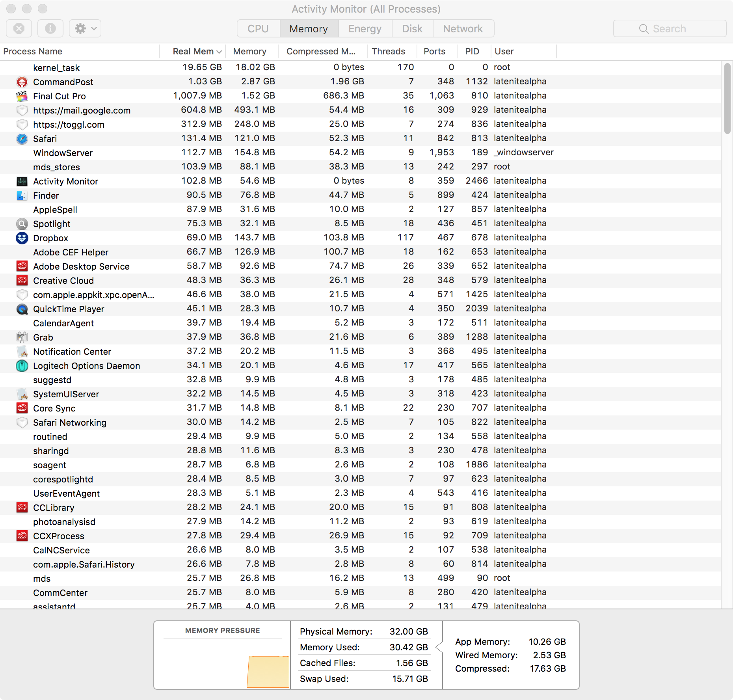733x700 pixels.
Task: Select the Activity Monitor process icon
Action: click(x=22, y=181)
